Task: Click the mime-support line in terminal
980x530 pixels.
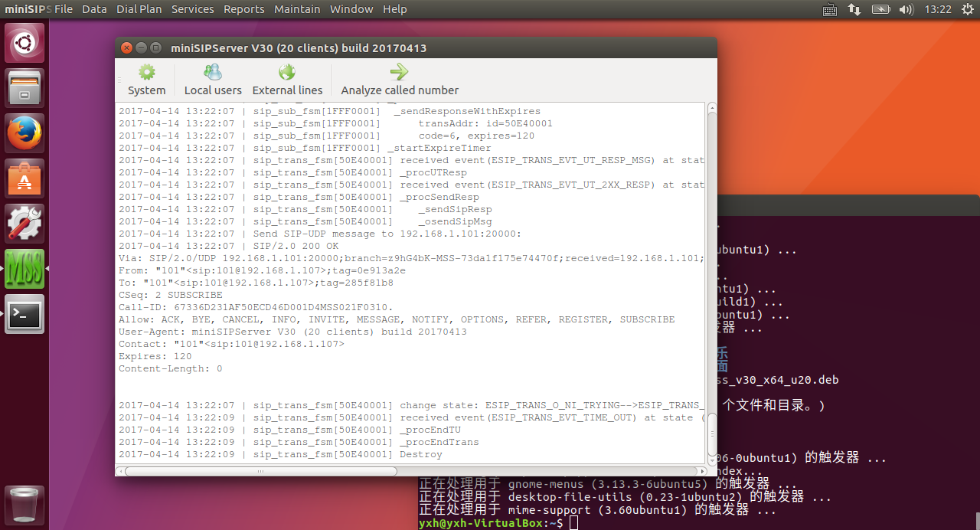Action: tap(597, 509)
